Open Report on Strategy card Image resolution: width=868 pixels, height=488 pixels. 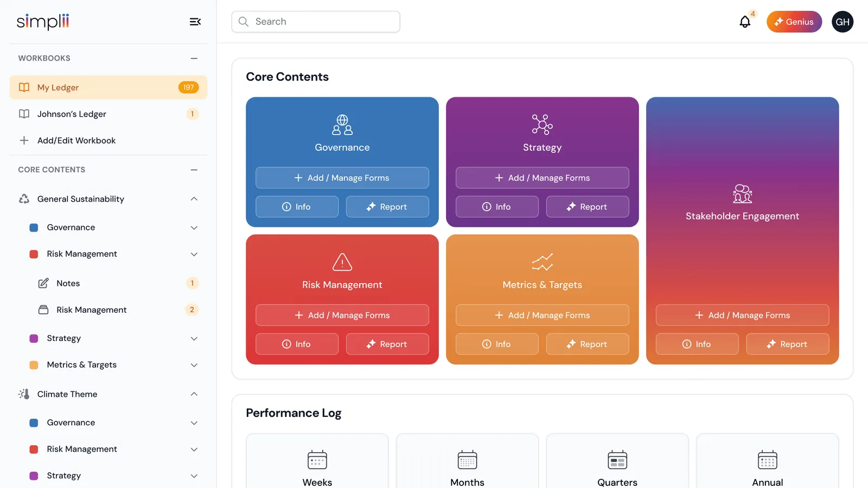[588, 207]
